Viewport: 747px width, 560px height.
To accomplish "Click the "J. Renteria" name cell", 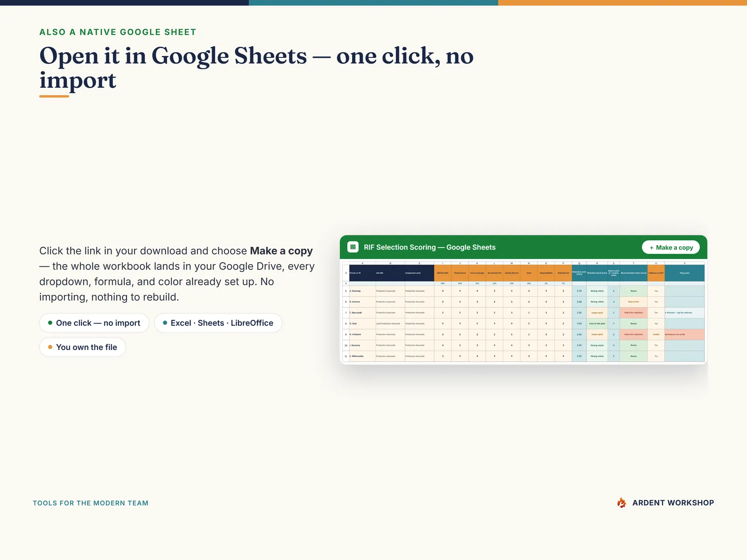I will [362, 345].
